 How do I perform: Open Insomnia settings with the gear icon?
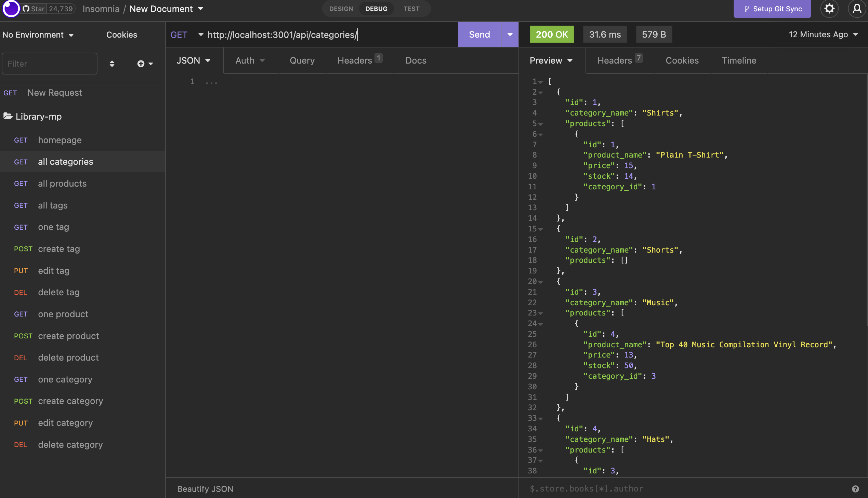point(829,9)
